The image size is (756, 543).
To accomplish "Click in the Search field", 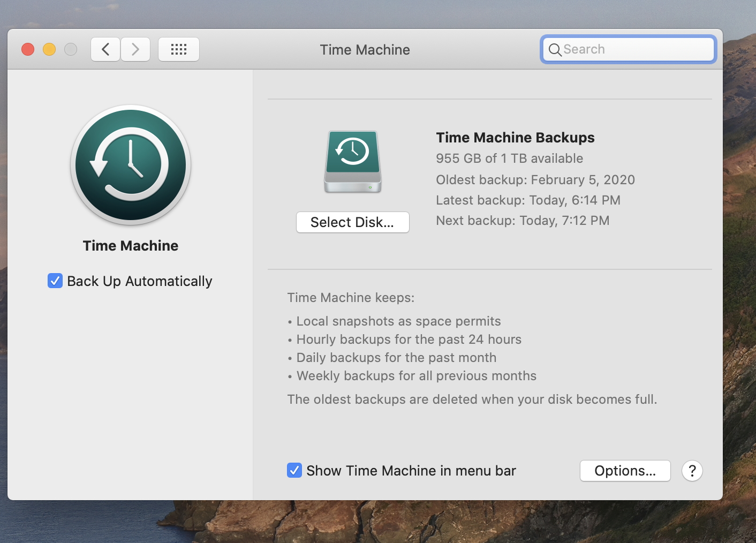I will point(629,49).
